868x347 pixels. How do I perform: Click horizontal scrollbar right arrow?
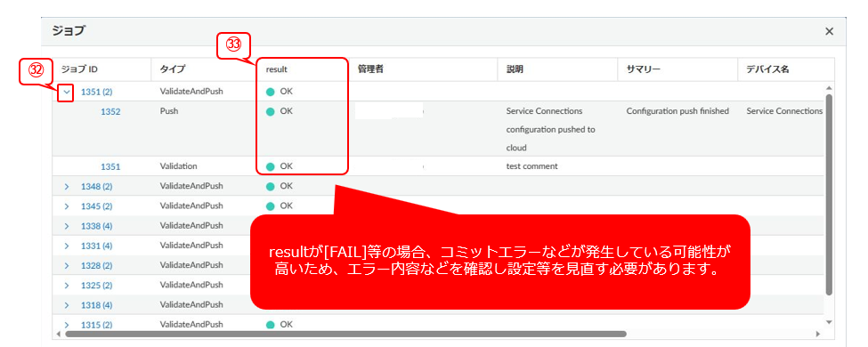[817, 335]
